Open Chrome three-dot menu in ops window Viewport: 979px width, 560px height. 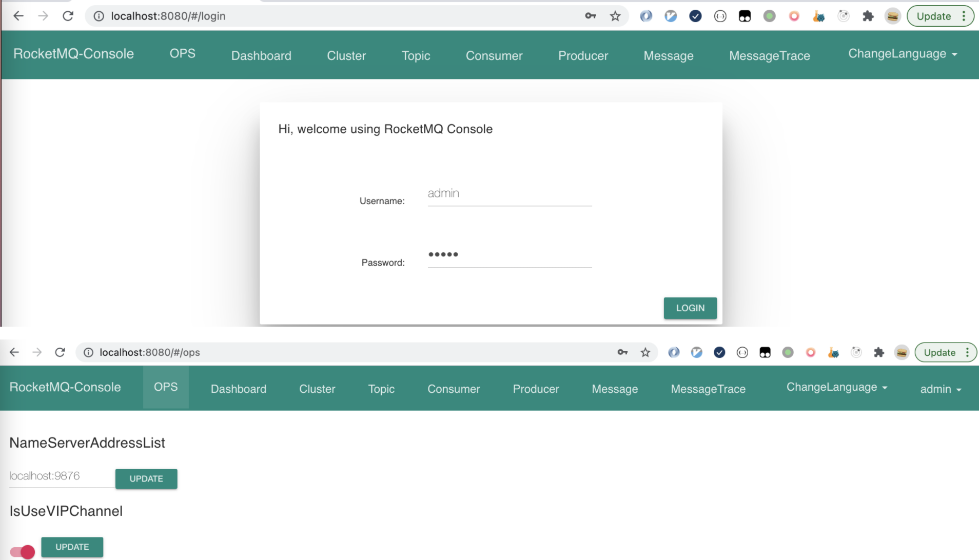tap(967, 352)
